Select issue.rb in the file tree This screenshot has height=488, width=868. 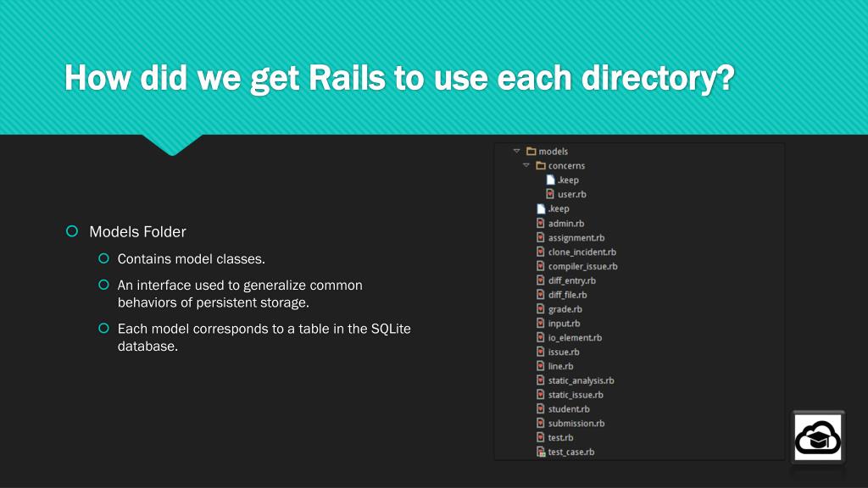click(564, 352)
